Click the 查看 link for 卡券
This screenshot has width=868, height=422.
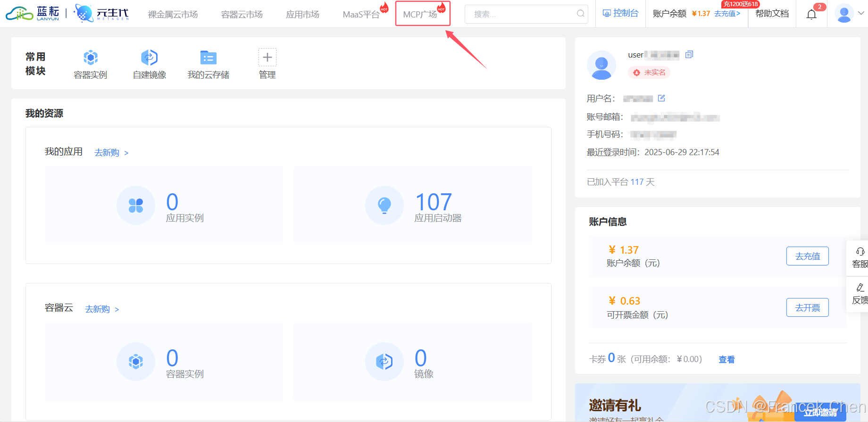pos(726,360)
